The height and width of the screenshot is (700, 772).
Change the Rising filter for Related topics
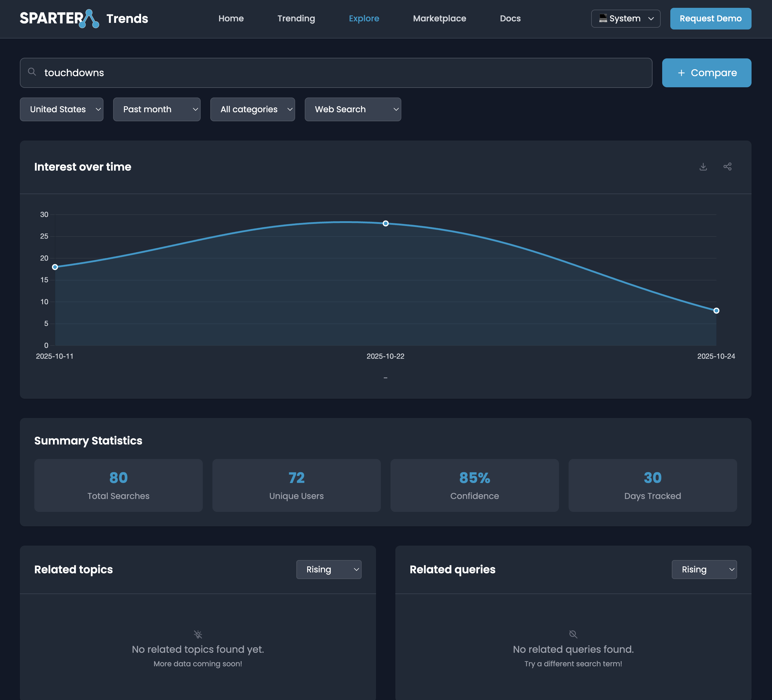click(329, 569)
